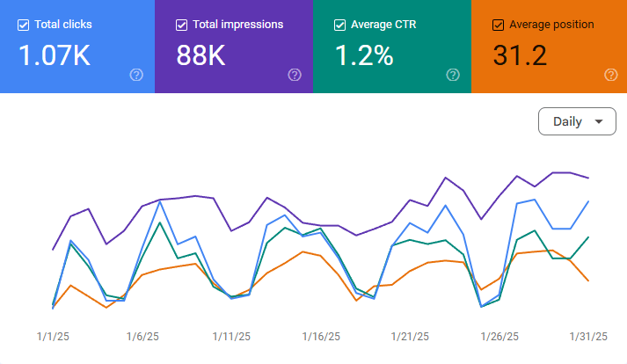Screen dimensions: 627x364
Task: Click the last point of the blue clicks line
Action: pos(588,201)
